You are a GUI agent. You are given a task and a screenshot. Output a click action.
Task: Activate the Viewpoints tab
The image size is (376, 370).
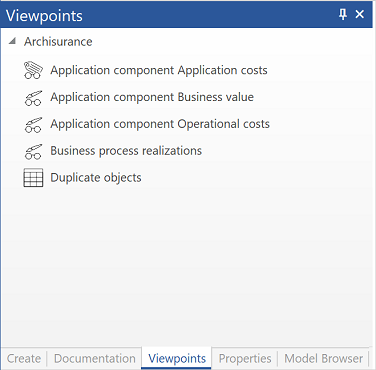[177, 359]
